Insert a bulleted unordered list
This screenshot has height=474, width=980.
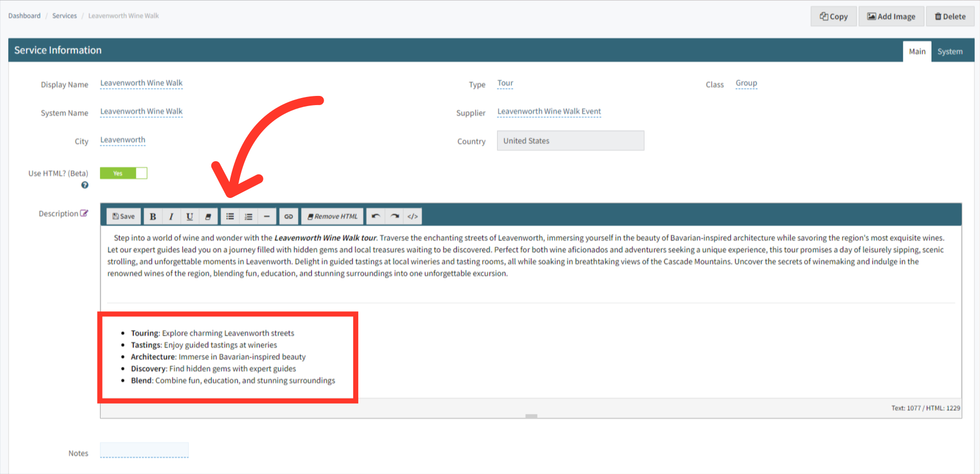pyautogui.click(x=230, y=216)
